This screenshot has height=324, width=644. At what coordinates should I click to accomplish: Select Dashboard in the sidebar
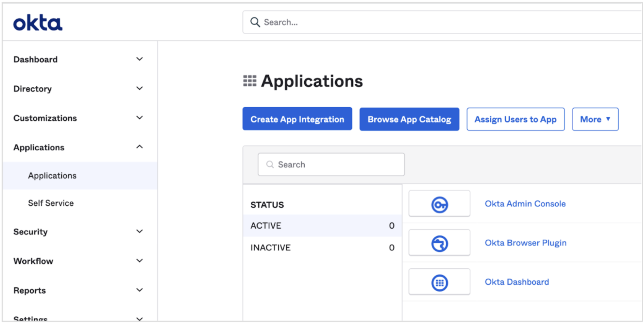pos(35,59)
